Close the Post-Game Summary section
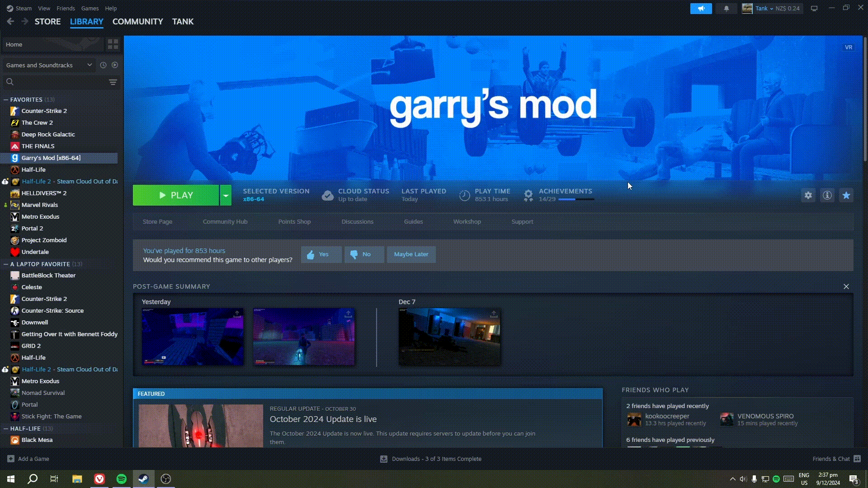Screen dimensions: 868x488 (846, 286)
